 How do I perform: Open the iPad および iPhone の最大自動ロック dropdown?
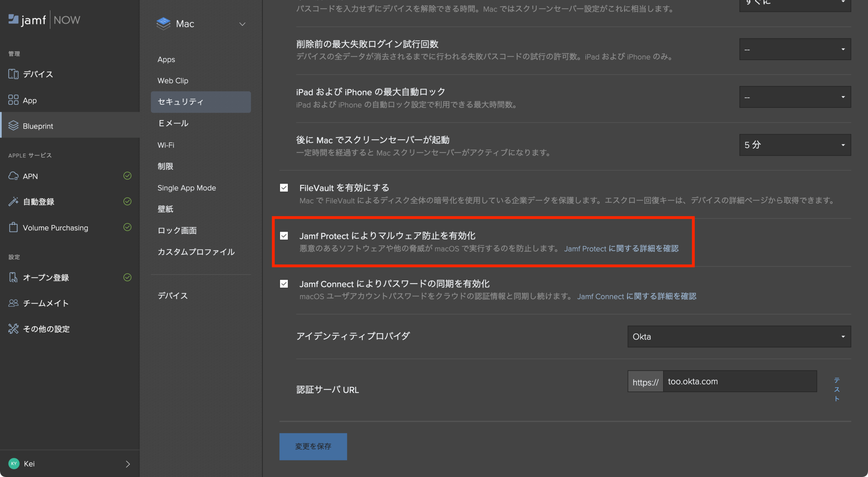point(795,97)
